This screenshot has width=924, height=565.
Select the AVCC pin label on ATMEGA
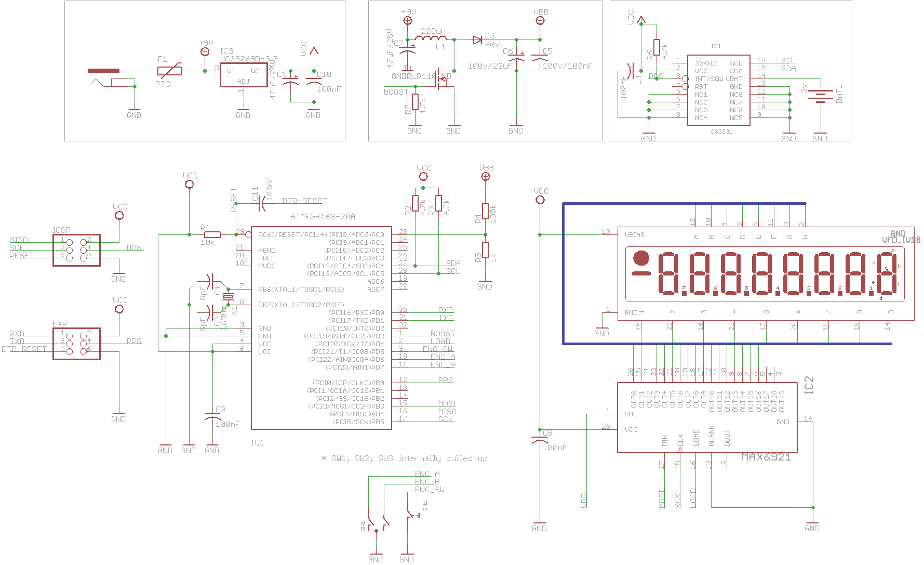266,266
